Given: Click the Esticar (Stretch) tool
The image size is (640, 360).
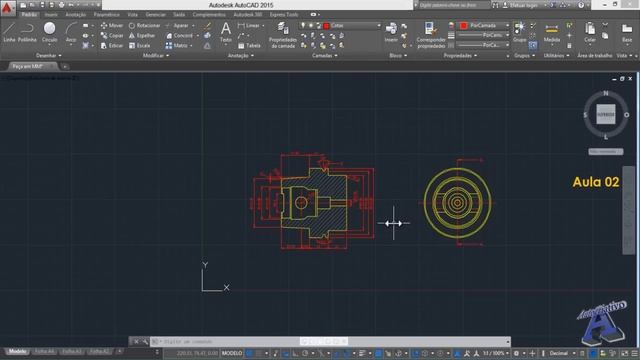Looking at the screenshot, I should coord(112,46).
